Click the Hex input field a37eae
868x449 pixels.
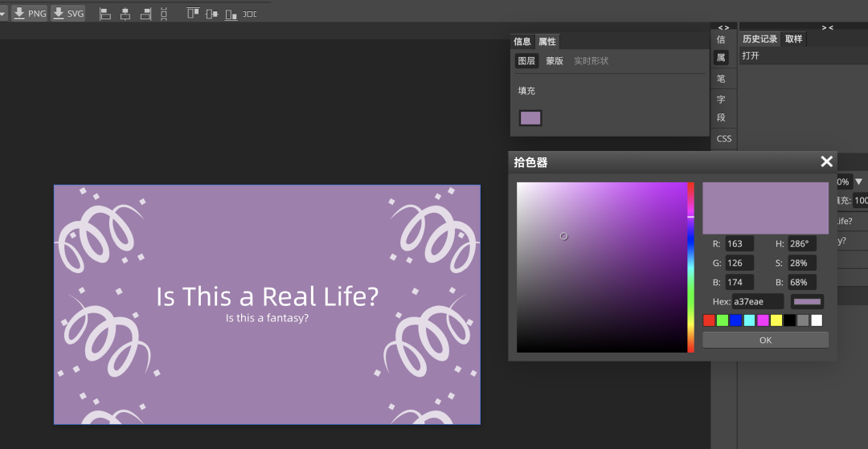pos(758,301)
